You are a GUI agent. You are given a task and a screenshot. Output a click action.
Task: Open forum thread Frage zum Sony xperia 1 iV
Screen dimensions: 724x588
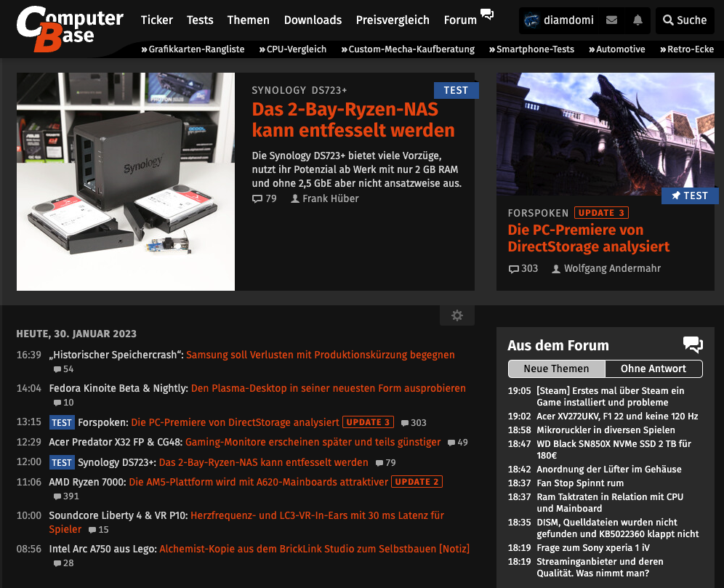[x=593, y=548]
